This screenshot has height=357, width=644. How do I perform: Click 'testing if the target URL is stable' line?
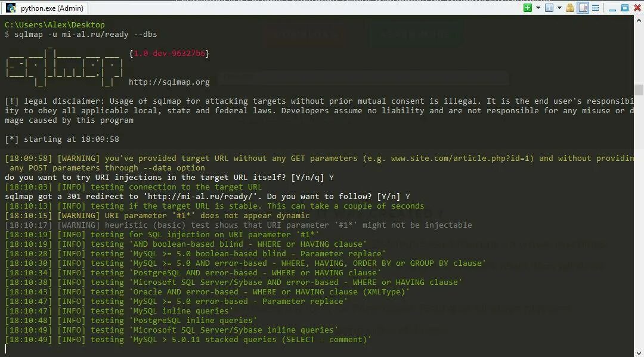point(215,206)
